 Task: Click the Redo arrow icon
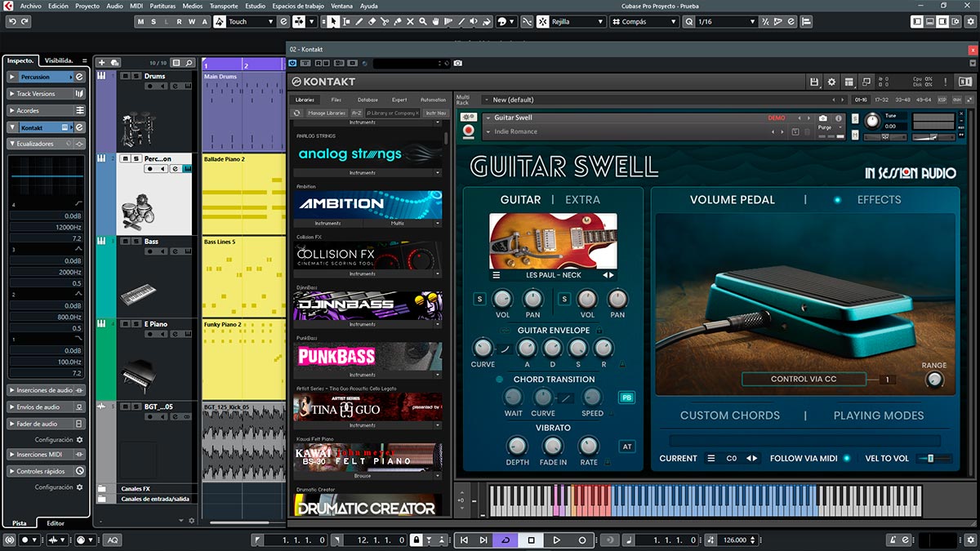[x=25, y=21]
